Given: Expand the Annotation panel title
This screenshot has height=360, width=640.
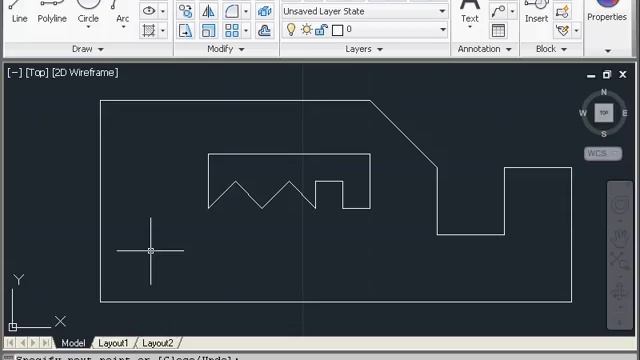Looking at the screenshot, I should coord(484,49).
